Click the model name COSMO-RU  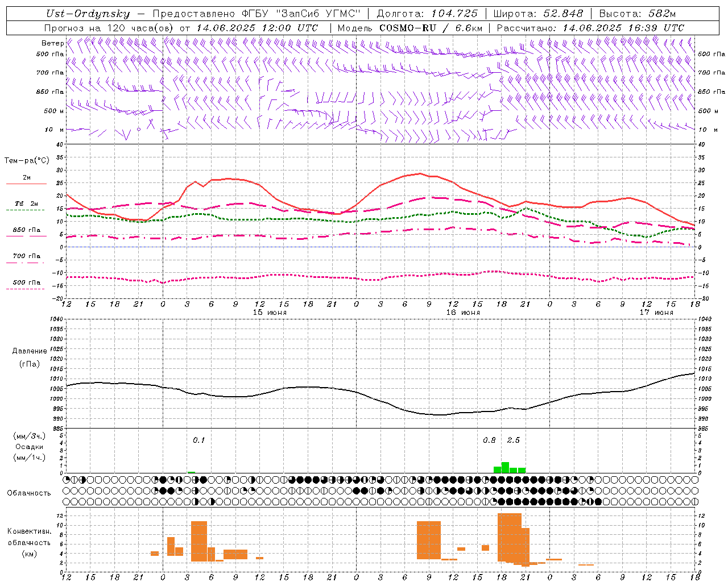point(408,28)
